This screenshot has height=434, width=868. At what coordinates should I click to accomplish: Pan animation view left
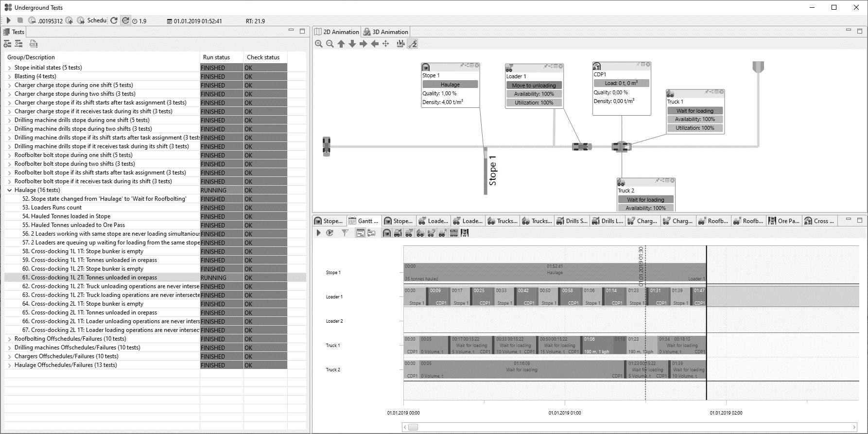[375, 44]
